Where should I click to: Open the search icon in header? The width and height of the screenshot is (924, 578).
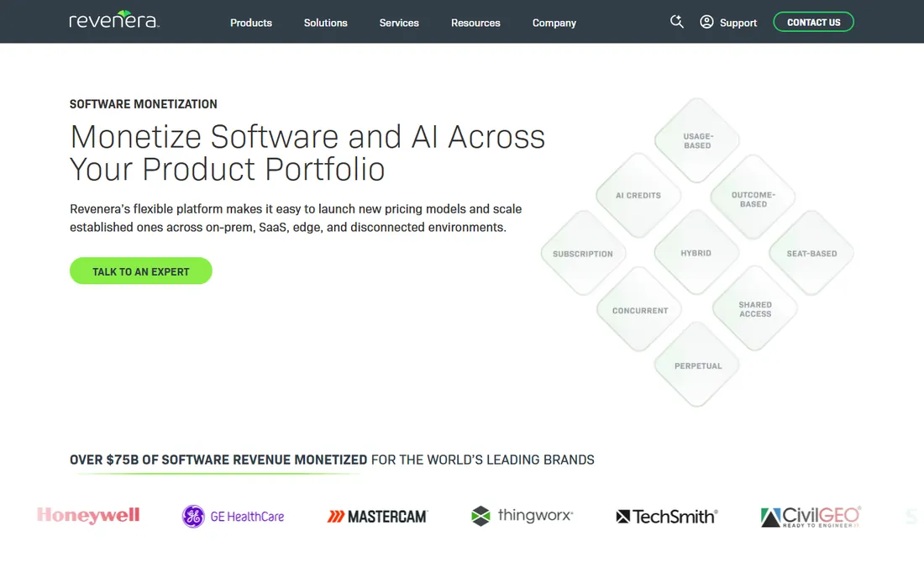coord(676,22)
